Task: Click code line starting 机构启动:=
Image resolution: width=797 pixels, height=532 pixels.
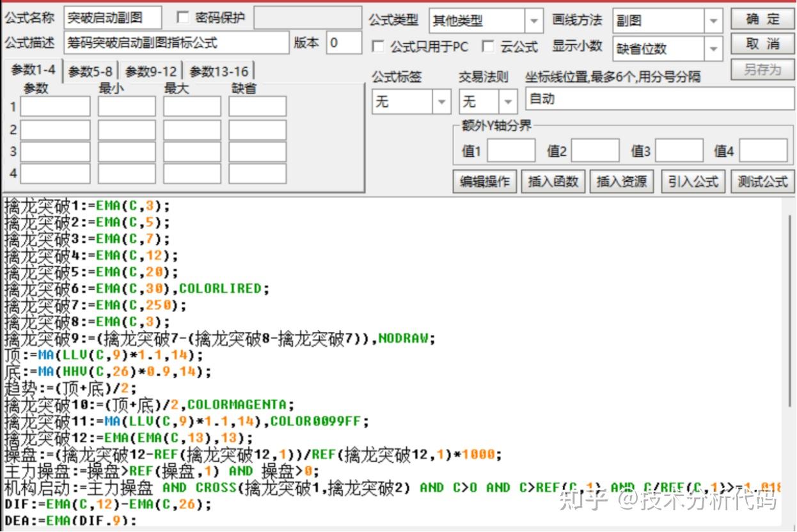Action: click(x=393, y=488)
